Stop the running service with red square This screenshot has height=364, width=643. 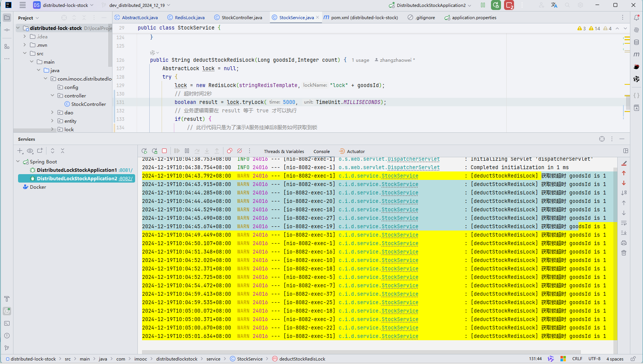(164, 151)
